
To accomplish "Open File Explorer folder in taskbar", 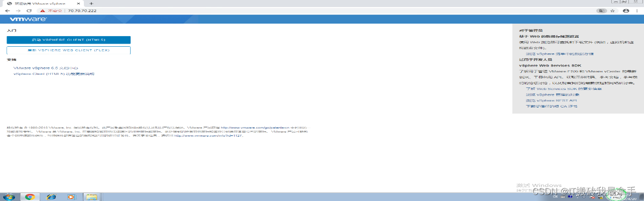I will [91, 196].
